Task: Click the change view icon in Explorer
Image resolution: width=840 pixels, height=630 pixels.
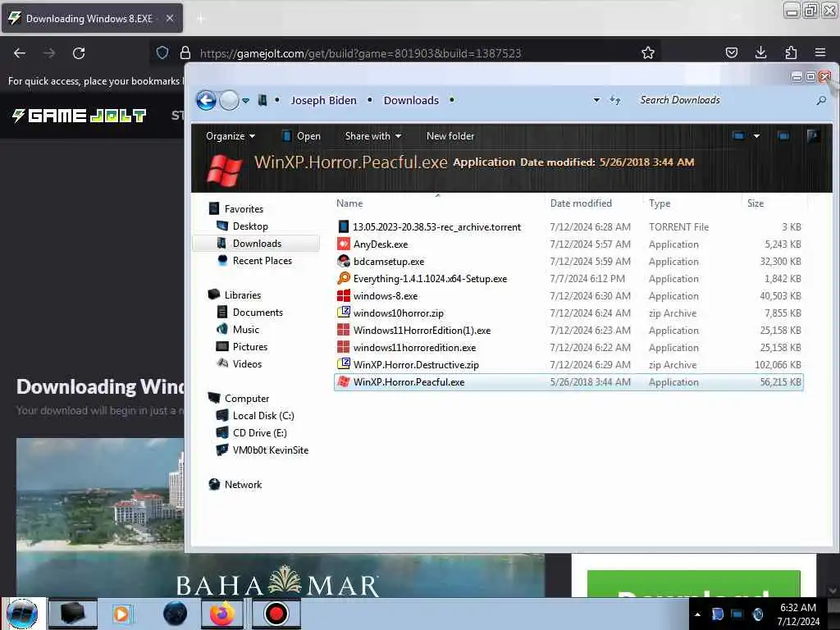Action: click(x=738, y=136)
